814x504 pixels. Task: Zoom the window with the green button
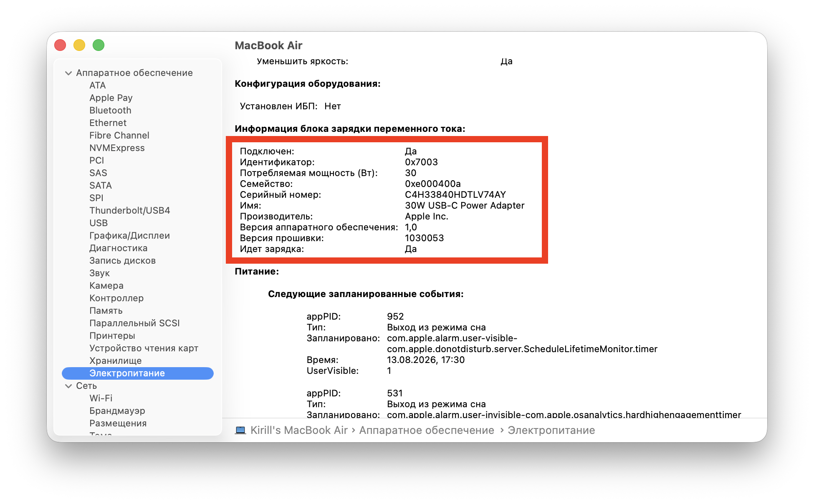tap(99, 45)
